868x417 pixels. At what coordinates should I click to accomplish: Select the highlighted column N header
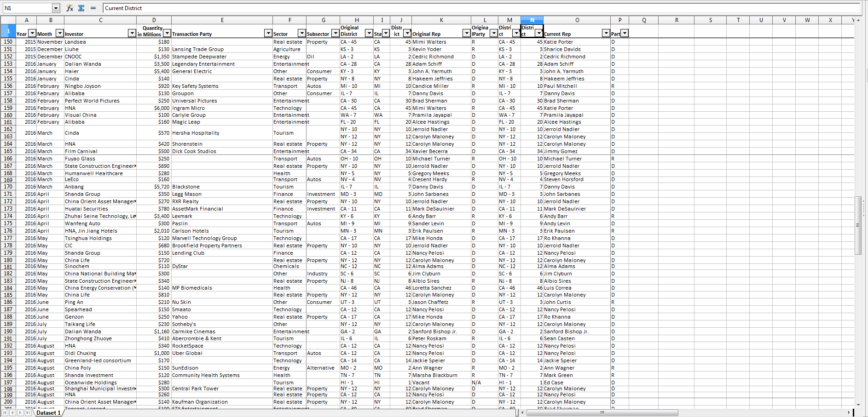[x=532, y=20]
